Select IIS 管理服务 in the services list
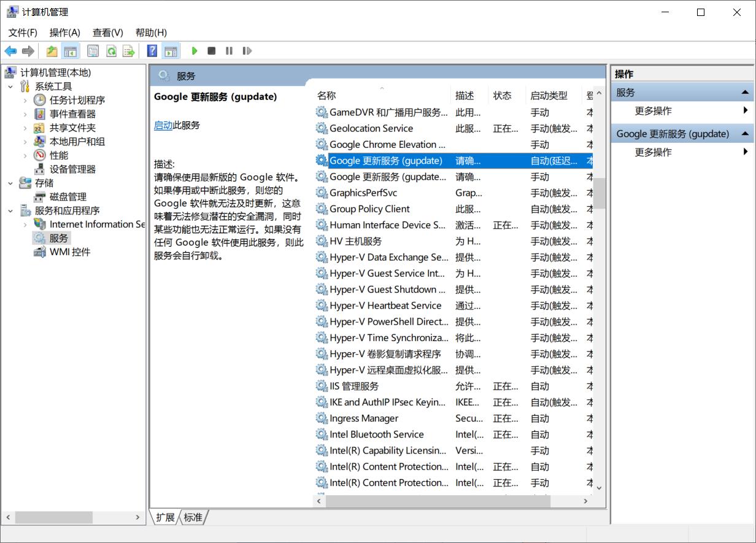Screen dimensions: 756x543 (x=354, y=386)
